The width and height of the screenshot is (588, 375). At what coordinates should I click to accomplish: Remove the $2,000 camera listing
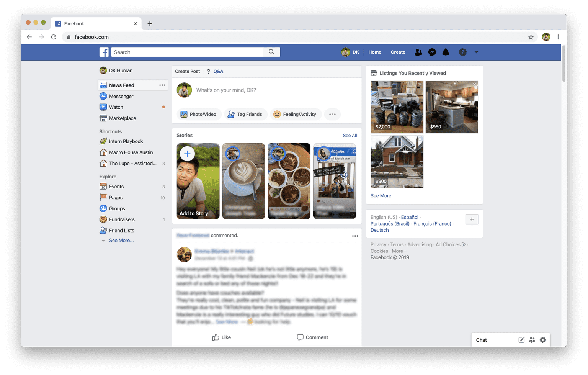click(x=420, y=84)
